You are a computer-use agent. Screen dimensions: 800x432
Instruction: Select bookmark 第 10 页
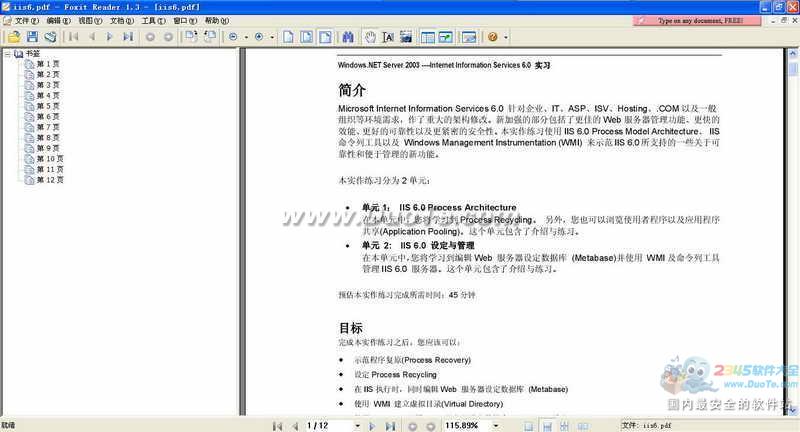point(49,159)
